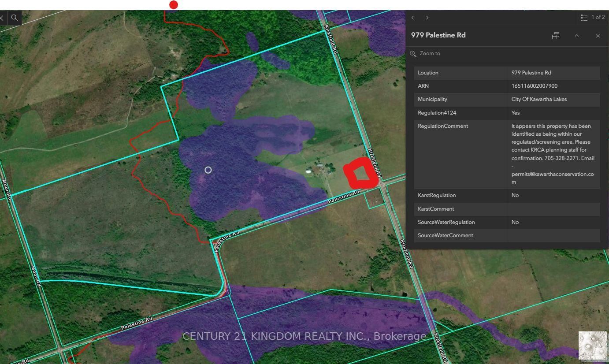Go to previous feature in popup
609x364 pixels.
click(413, 18)
